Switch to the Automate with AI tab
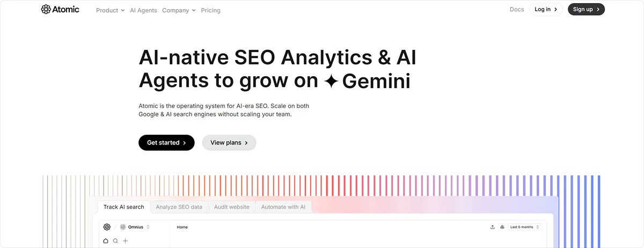Viewport: 644px width, 248px height. [x=283, y=207]
